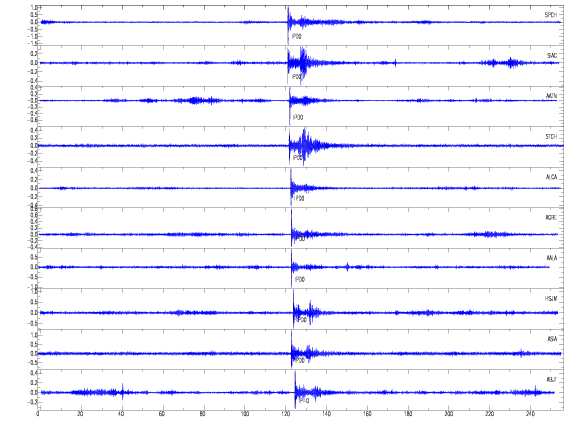The image size is (580, 440).
Task: Select the IP00 pick on HSJM trace
Action: point(302,319)
